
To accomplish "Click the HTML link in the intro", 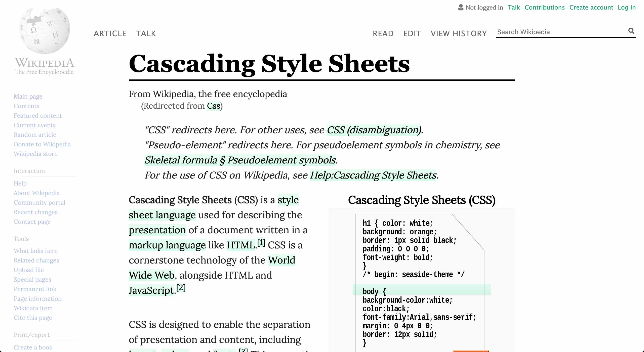I will click(241, 245).
